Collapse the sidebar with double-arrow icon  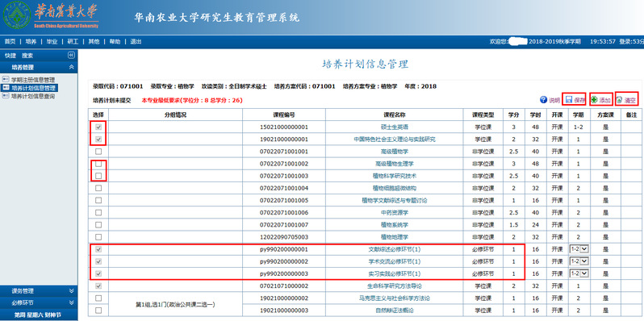[x=72, y=55]
